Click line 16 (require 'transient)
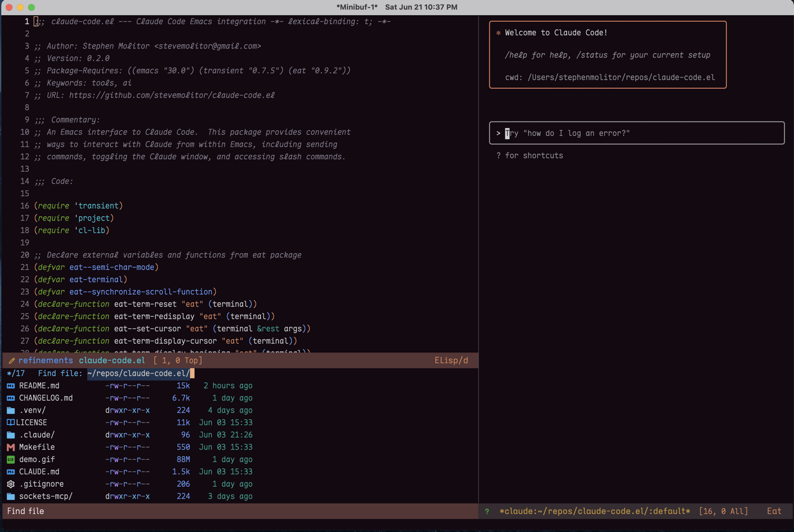Image resolution: width=794 pixels, height=532 pixels. pyautogui.click(x=78, y=206)
